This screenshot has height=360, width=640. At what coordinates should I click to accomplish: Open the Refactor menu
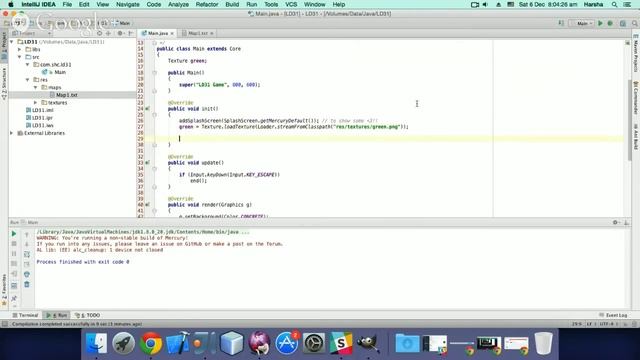207,4
